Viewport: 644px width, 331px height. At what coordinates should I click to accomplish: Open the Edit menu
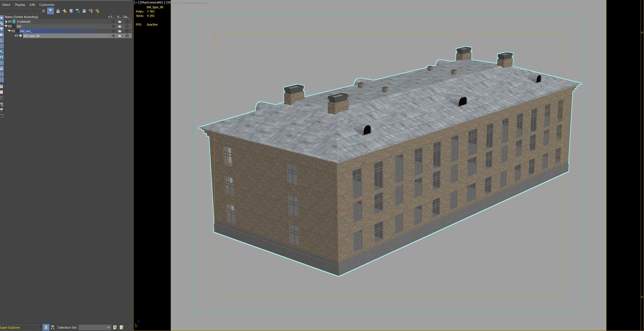point(32,5)
